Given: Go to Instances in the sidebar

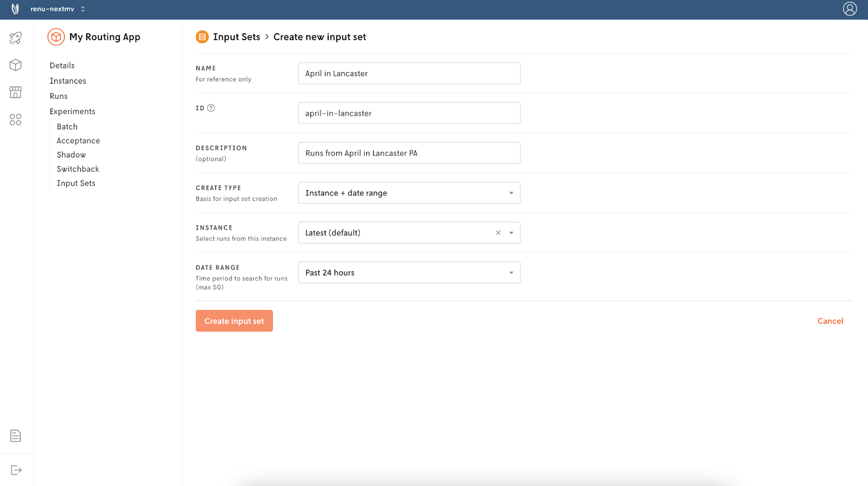Looking at the screenshot, I should (x=68, y=81).
